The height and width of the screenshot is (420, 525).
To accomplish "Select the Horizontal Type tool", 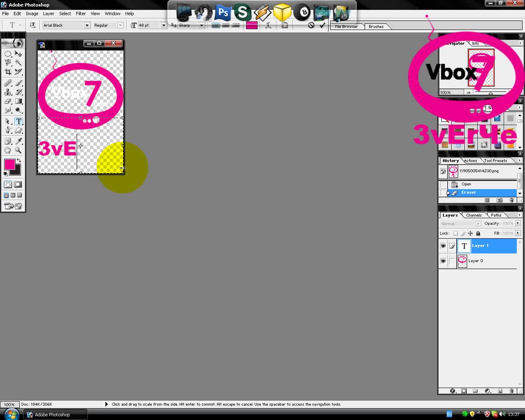I will tap(18, 121).
